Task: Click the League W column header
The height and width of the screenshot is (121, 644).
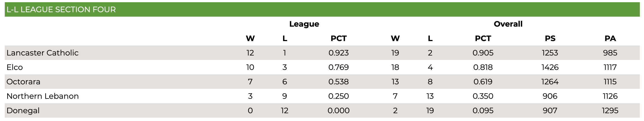Action: click(250, 38)
